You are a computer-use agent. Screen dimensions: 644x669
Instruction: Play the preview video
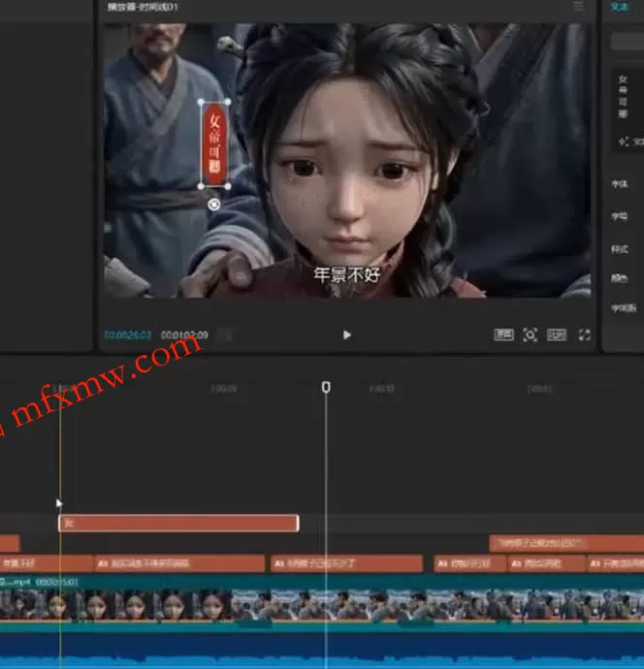(347, 334)
